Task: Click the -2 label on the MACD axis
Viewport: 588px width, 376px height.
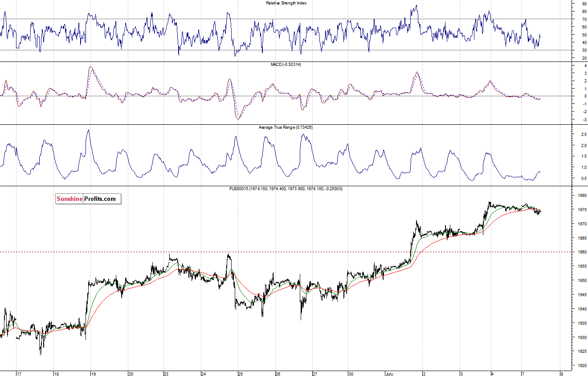Action: click(584, 112)
